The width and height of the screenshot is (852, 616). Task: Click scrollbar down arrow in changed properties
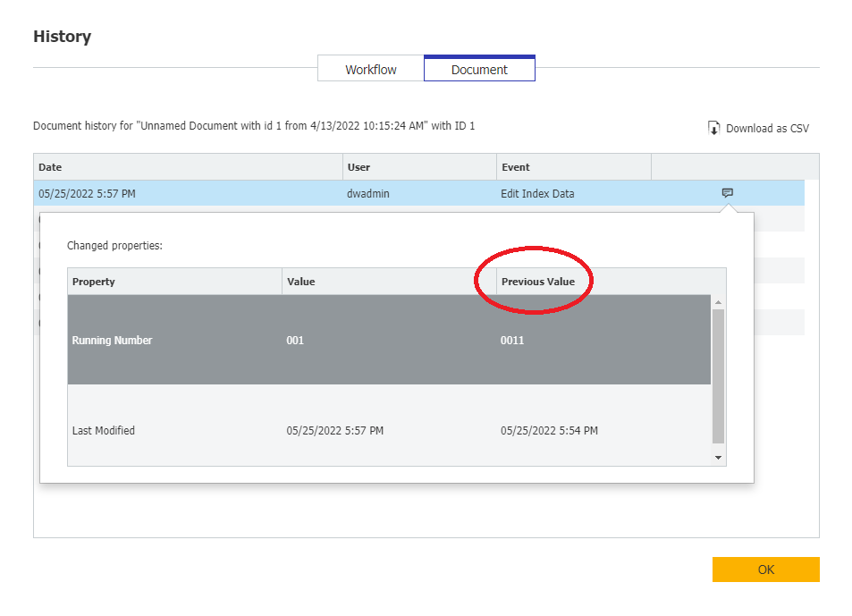pos(718,457)
